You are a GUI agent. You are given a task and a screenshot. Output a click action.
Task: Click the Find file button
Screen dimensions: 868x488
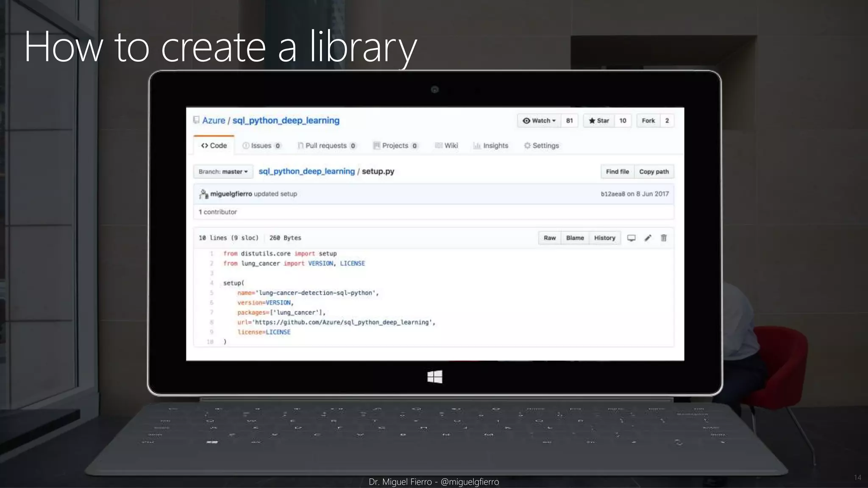618,172
